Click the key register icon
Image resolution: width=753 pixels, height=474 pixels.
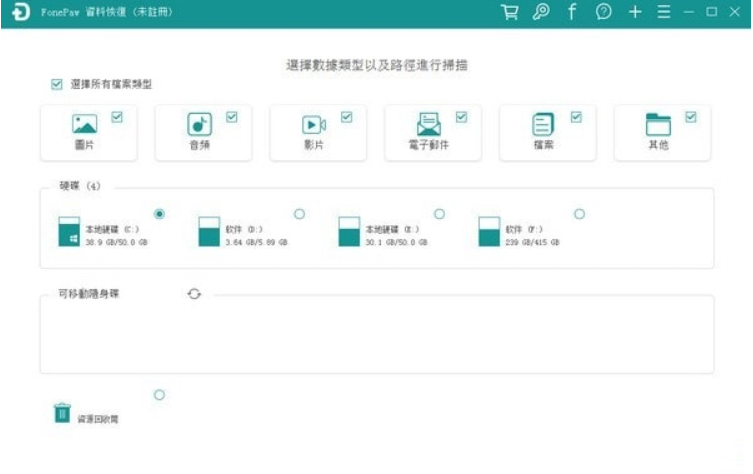(541, 12)
